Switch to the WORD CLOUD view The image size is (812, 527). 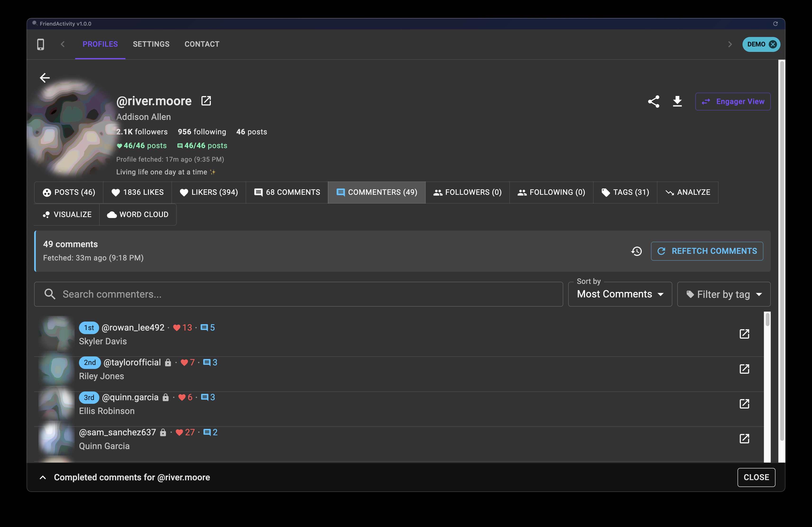(138, 214)
